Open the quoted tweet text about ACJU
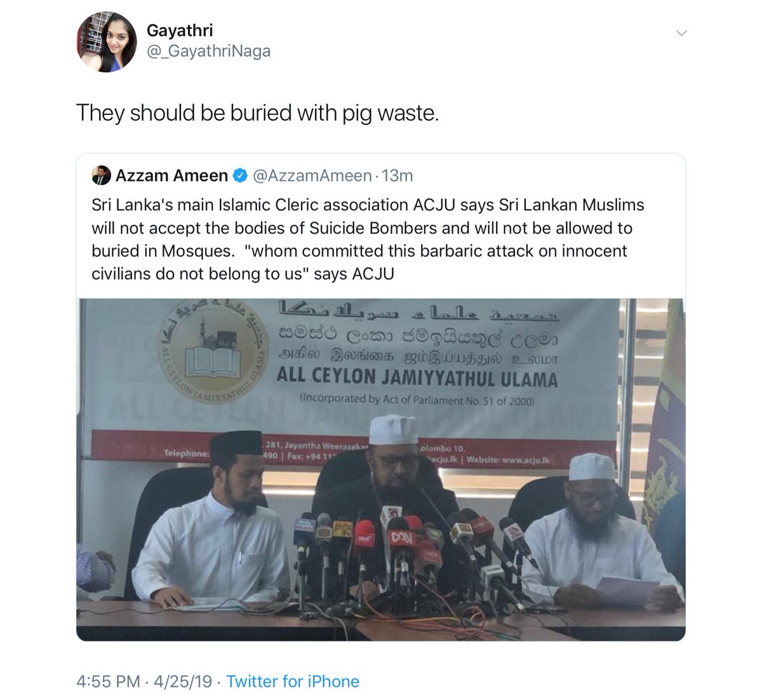The height and width of the screenshot is (700, 762). (368, 239)
